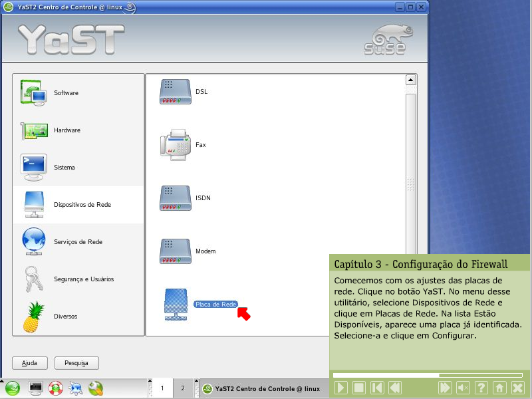
Task: Select the Diversos pineapple icon
Action: pyautogui.click(x=33, y=317)
